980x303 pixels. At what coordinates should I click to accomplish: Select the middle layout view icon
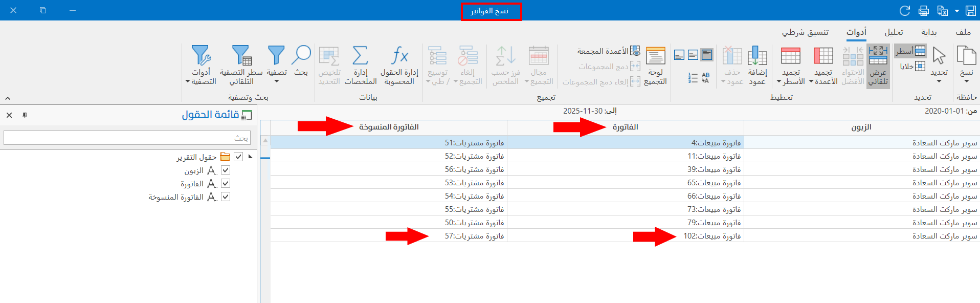coord(693,55)
